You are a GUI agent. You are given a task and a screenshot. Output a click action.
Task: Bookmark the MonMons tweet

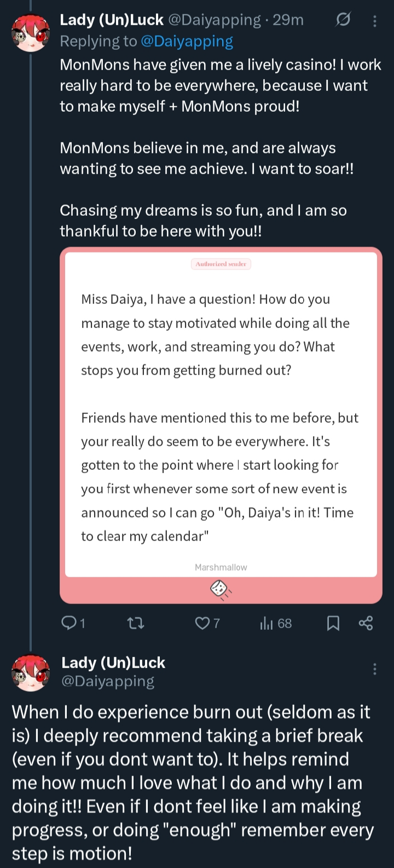(x=333, y=623)
